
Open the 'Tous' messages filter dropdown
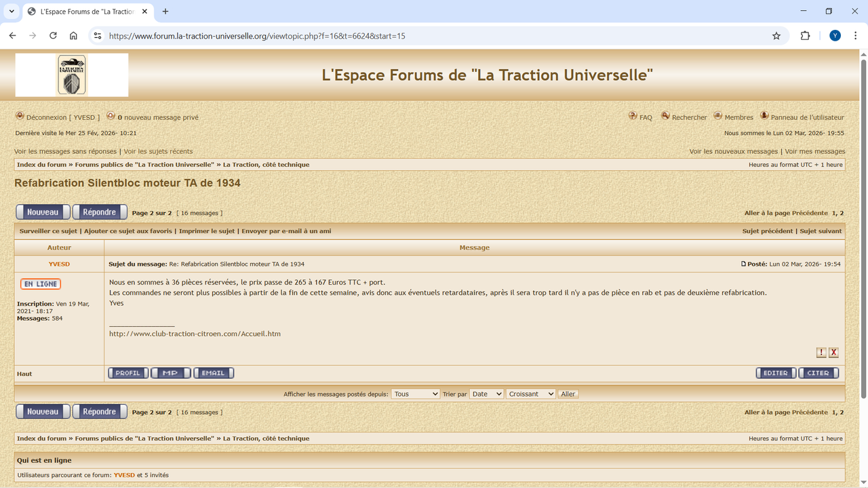point(416,394)
